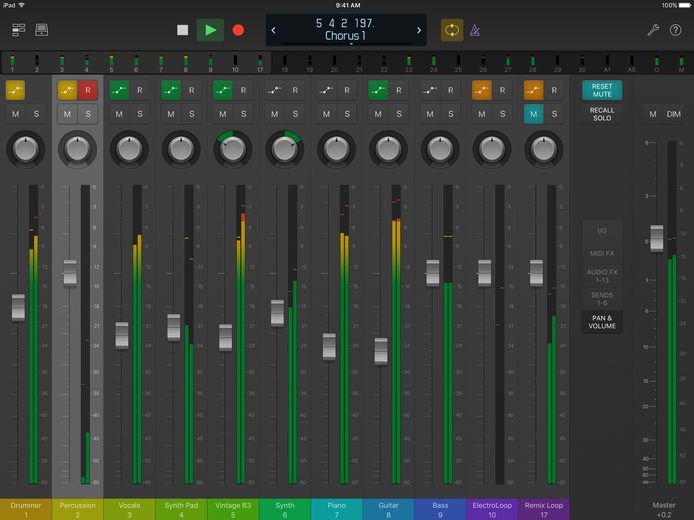The height and width of the screenshot is (520, 694).
Task: Check the iPad Wi-Fi status icon
Action: (21, 5)
